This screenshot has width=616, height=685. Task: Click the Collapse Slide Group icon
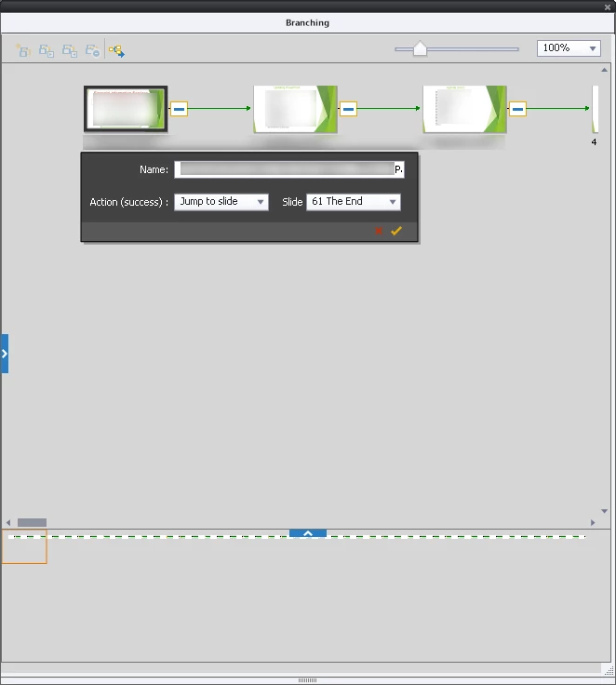pyautogui.click(x=70, y=50)
